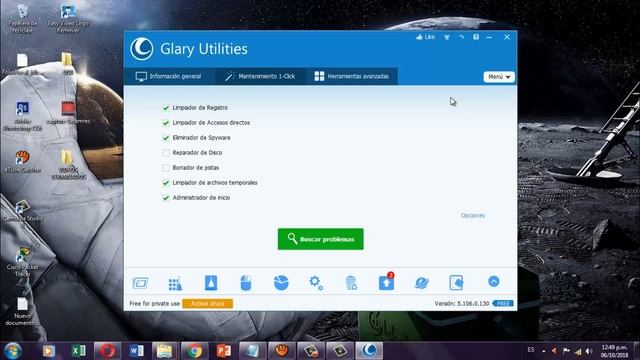The height and width of the screenshot is (360, 640).
Task: Open Word from the taskbar
Action: point(136,351)
